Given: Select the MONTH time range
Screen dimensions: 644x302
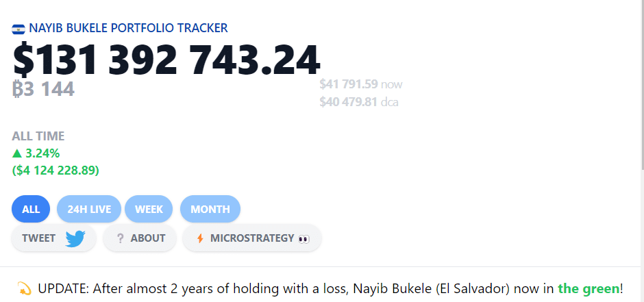Looking at the screenshot, I should click(210, 209).
